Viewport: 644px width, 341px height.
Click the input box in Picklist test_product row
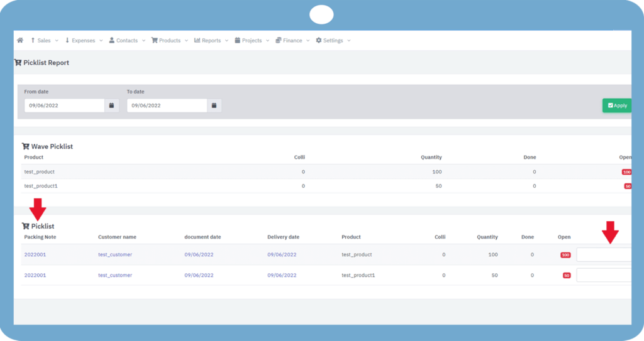[x=604, y=254]
